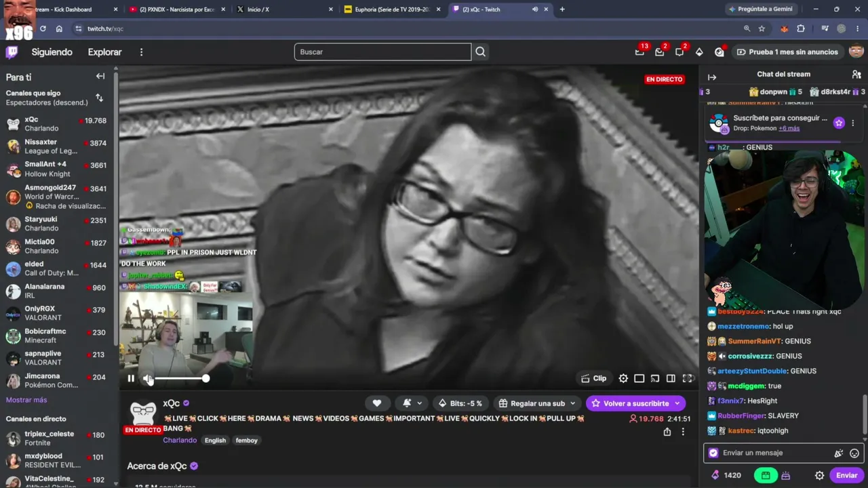Open the notifications inbox icon
This screenshot has height=488, width=868.
pyautogui.click(x=659, y=52)
